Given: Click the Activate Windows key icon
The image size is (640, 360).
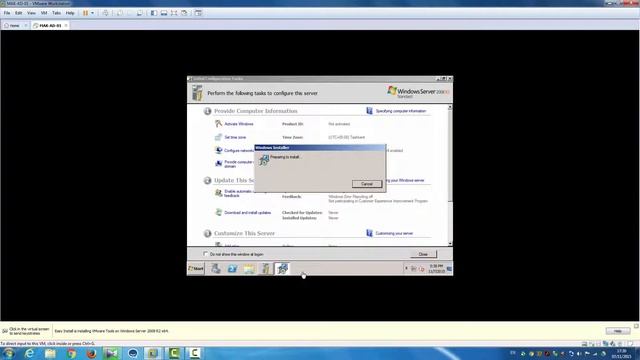Looking at the screenshot, I should tap(218, 123).
